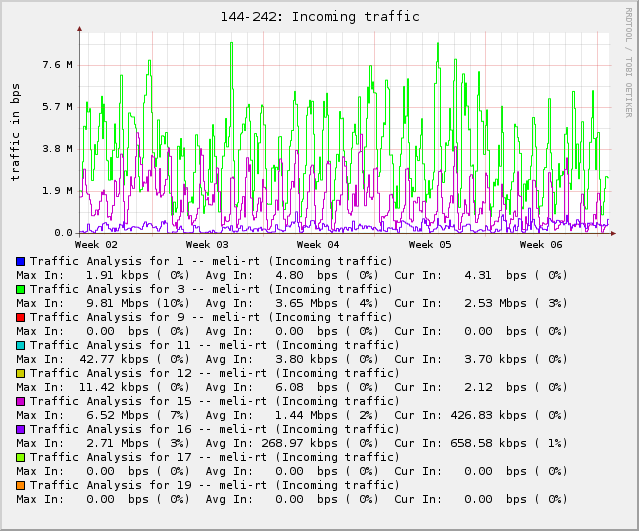Viewport: 639px width, 531px height.
Task: Select the yellow swatch for Traffic Analysis 12
Action: (21, 373)
